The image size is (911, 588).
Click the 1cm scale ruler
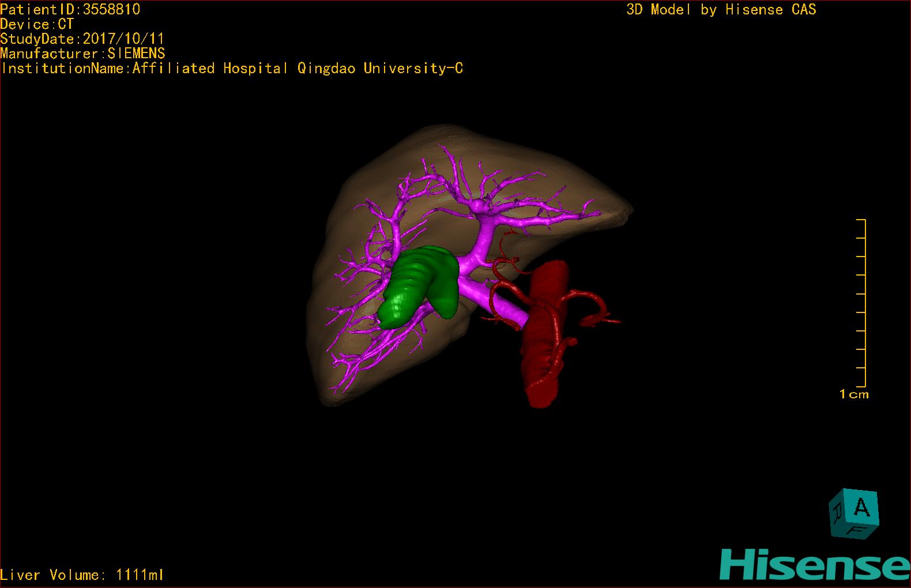tap(861, 303)
